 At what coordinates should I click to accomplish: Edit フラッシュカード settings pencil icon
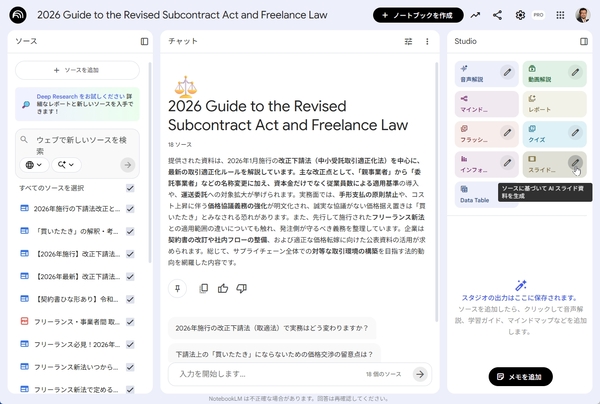point(507,133)
